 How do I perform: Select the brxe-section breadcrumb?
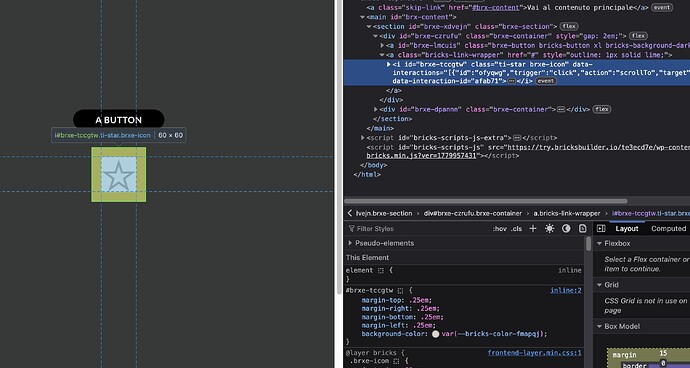(x=384, y=213)
